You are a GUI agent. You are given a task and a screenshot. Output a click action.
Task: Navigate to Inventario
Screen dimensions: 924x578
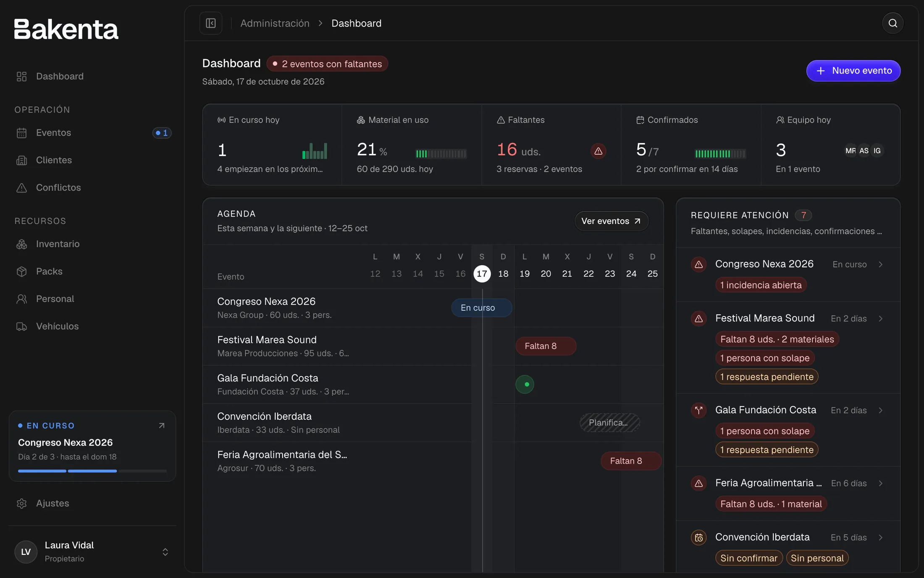pyautogui.click(x=92, y=244)
